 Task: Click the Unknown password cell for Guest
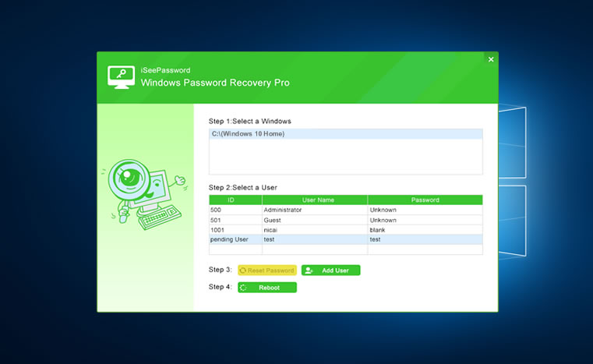[425, 221]
